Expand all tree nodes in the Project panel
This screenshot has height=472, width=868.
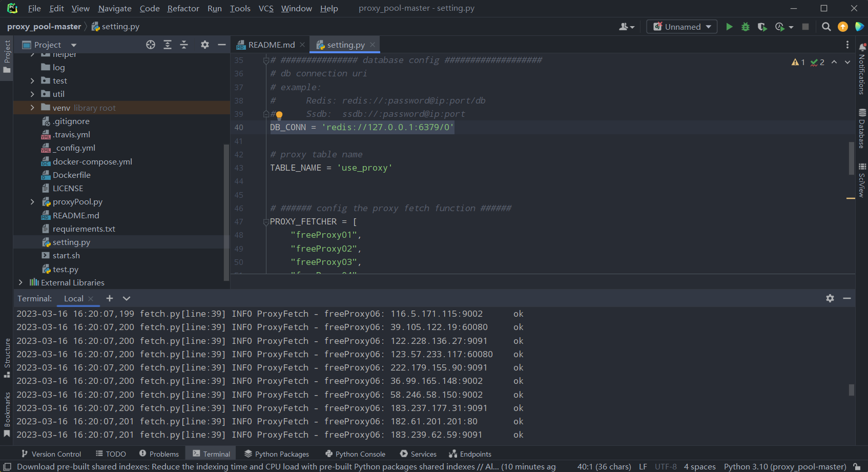coord(168,45)
